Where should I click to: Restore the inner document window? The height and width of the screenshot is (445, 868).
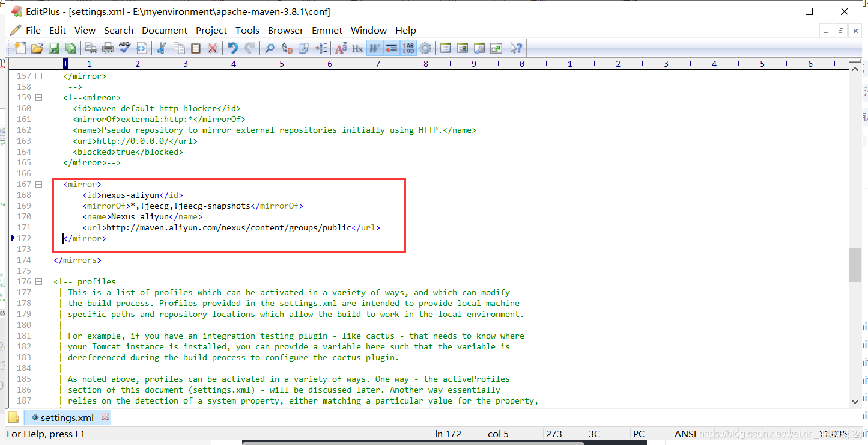click(x=841, y=31)
